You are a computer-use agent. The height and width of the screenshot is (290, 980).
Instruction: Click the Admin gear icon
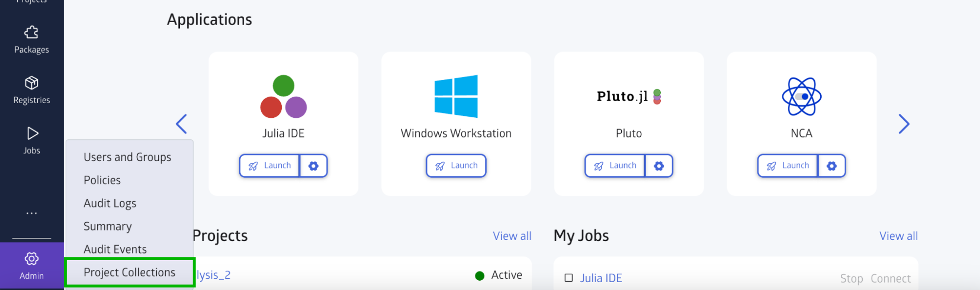(31, 259)
